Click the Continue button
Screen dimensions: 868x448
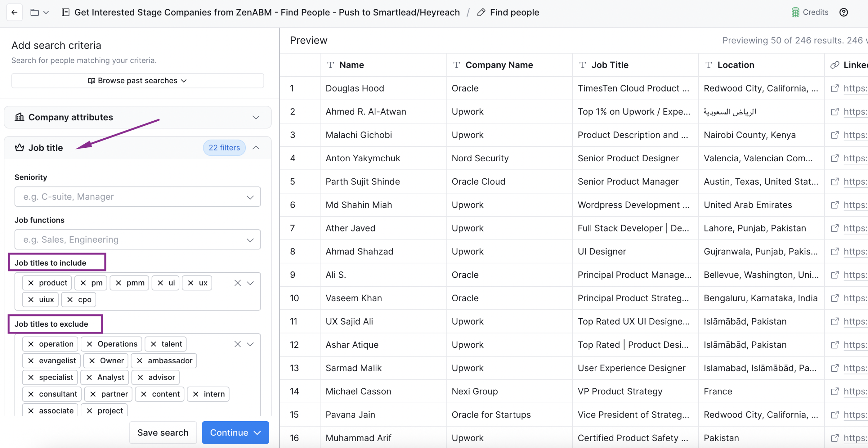pyautogui.click(x=235, y=432)
